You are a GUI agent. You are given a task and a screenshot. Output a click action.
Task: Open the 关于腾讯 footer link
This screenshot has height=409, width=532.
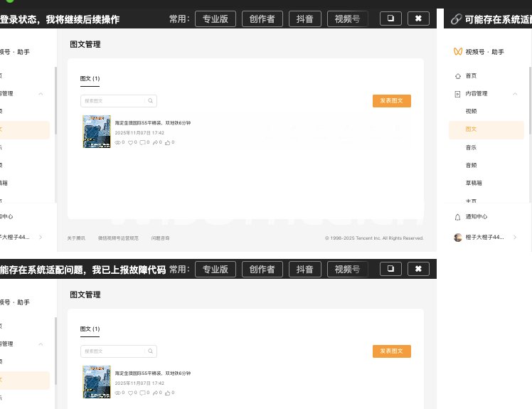coord(76,238)
